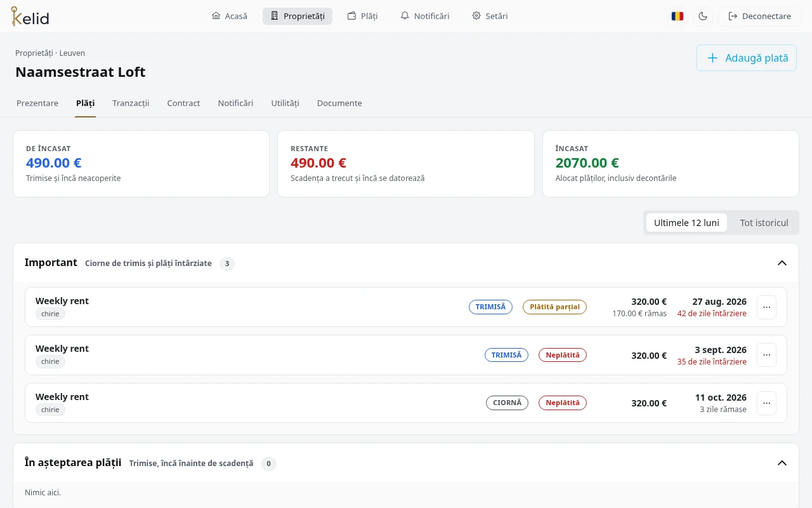This screenshot has height=508, width=812.
Task: Select the Tot istoricul range option
Action: [764, 223]
